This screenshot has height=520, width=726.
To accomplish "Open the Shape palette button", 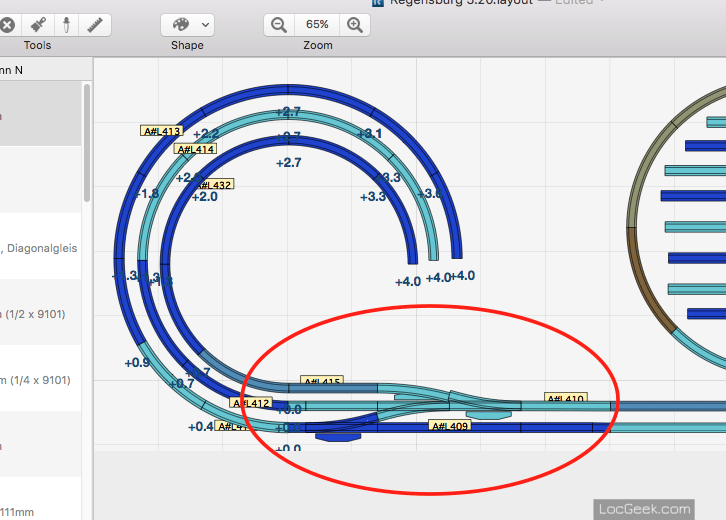I will tap(181, 25).
